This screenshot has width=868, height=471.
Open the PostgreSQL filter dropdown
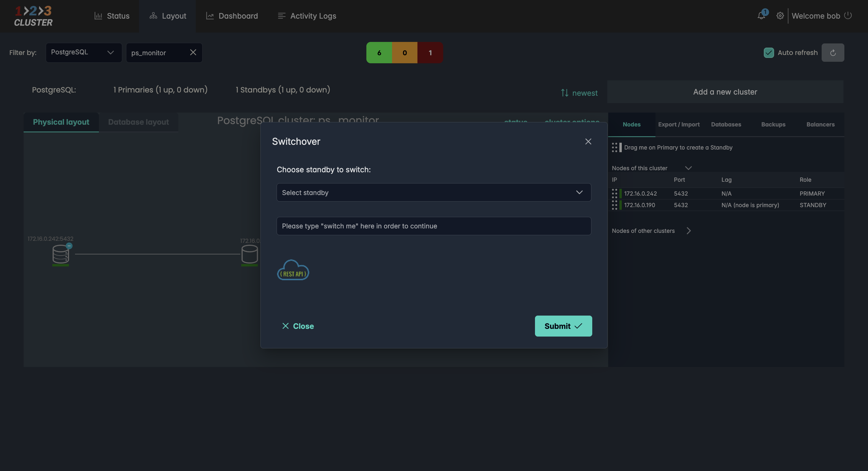tap(84, 52)
